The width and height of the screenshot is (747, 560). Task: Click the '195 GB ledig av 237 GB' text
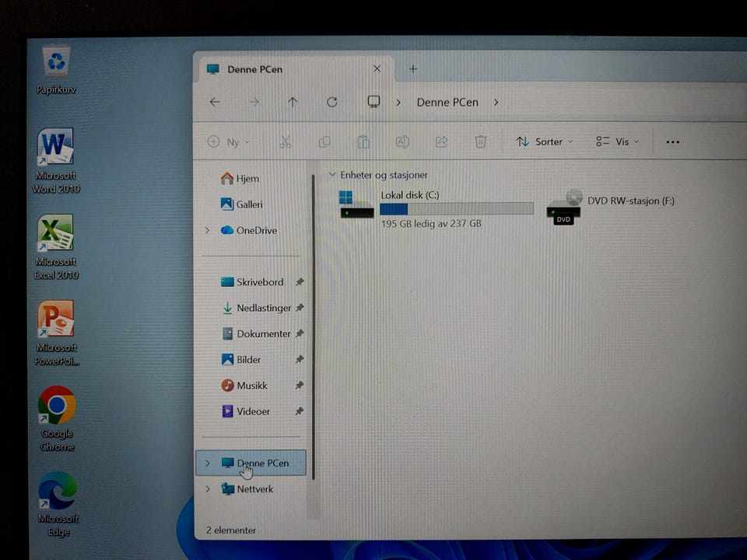[x=431, y=223]
